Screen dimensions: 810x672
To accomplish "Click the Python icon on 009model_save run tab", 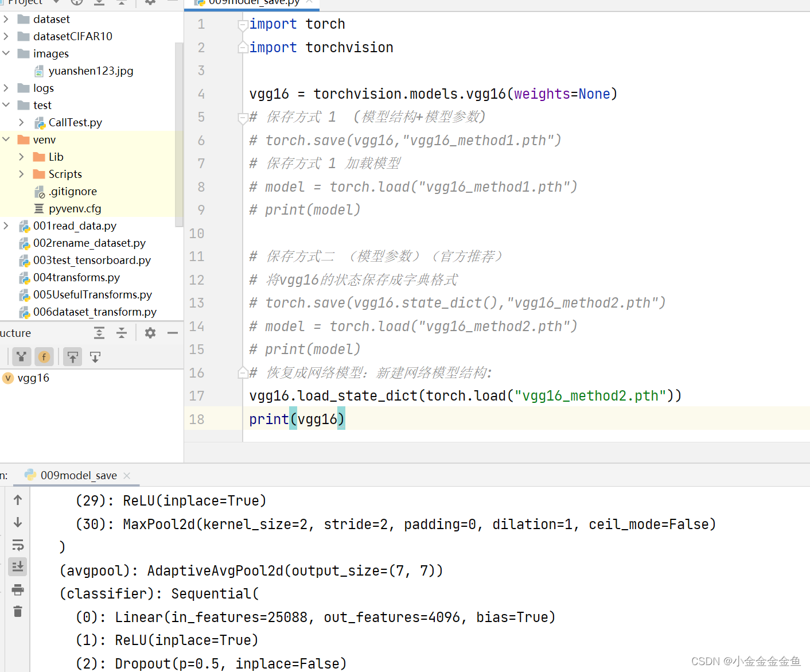I will point(30,475).
